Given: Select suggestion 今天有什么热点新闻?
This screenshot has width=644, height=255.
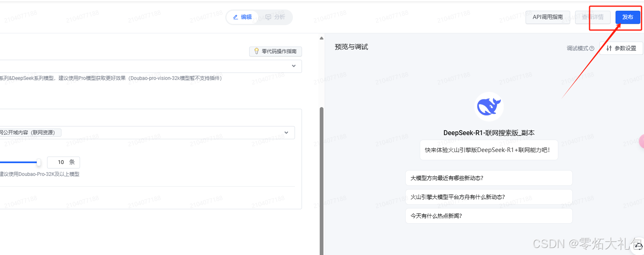Looking at the screenshot, I should [489, 216].
